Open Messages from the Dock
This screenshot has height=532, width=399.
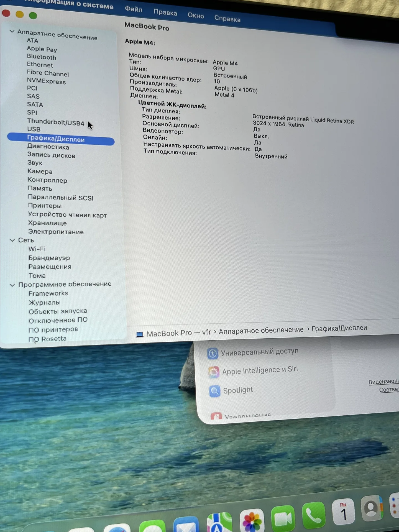pyautogui.click(x=152, y=526)
